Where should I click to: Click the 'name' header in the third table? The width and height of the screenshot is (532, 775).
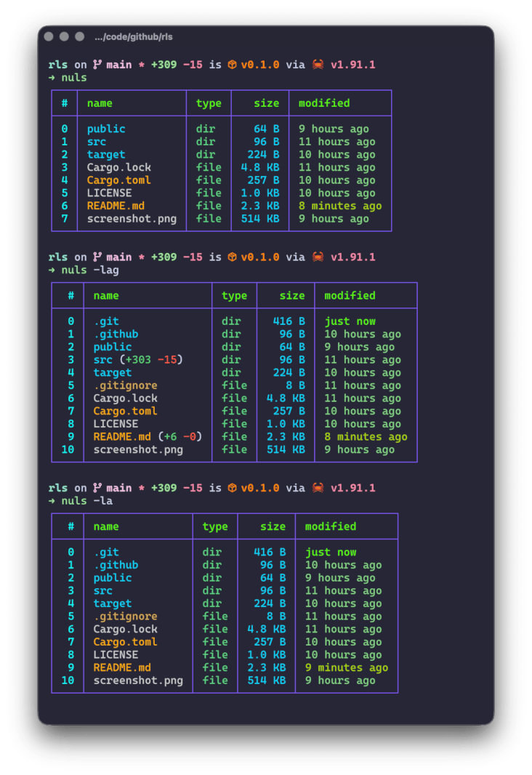(x=106, y=526)
